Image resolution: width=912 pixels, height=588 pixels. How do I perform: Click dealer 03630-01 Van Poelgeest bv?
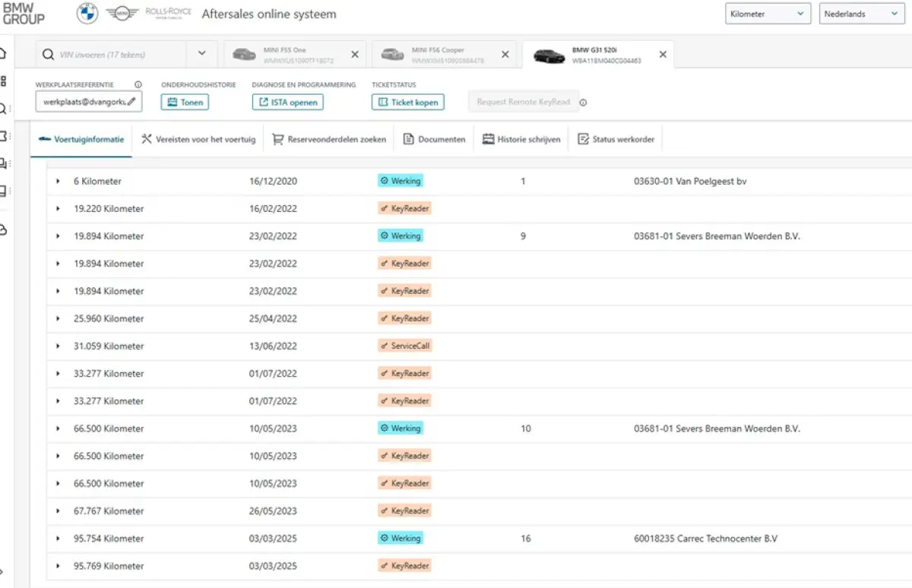pos(690,182)
